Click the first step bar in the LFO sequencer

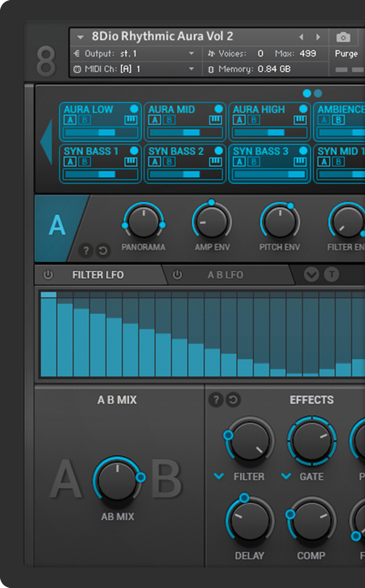click(49, 334)
